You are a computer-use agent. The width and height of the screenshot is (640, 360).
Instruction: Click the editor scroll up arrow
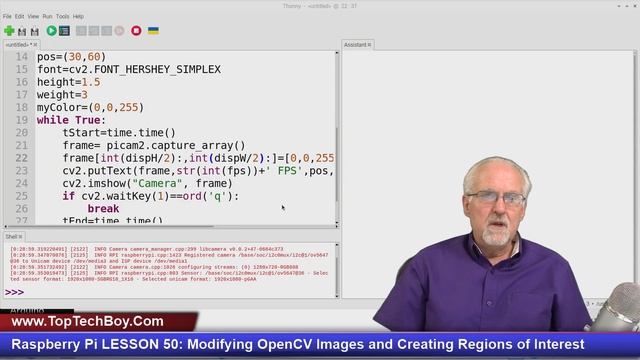337,53
